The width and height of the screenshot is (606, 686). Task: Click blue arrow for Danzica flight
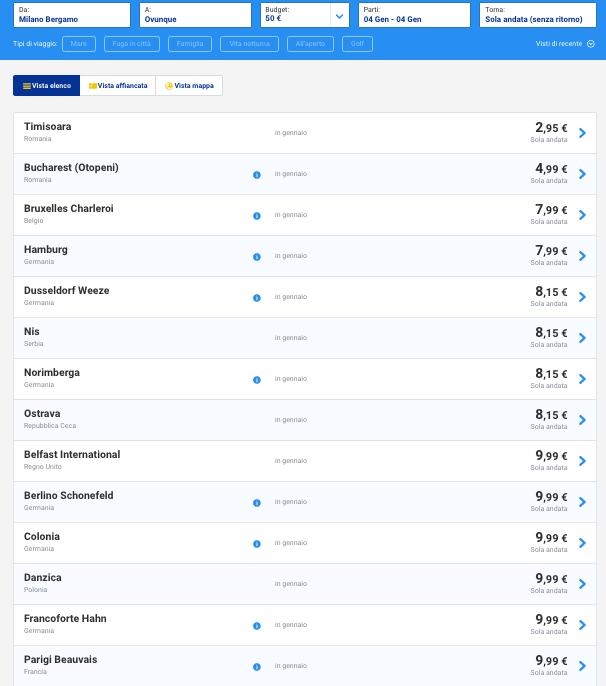click(x=582, y=584)
